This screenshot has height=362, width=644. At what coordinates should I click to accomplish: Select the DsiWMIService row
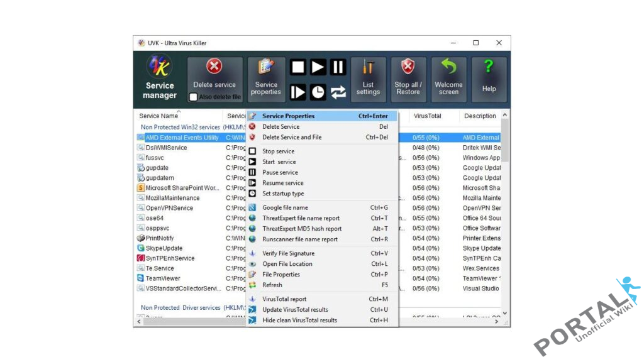(x=166, y=148)
